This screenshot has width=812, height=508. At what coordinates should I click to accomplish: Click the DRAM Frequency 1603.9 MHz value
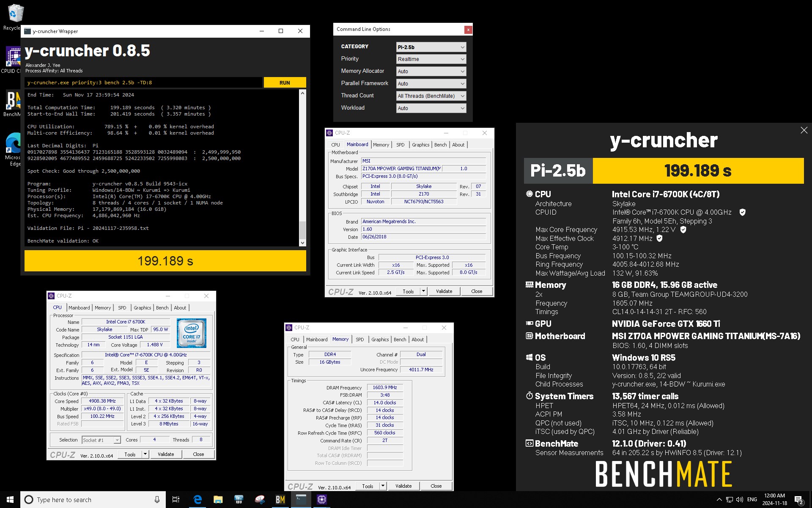click(x=384, y=387)
